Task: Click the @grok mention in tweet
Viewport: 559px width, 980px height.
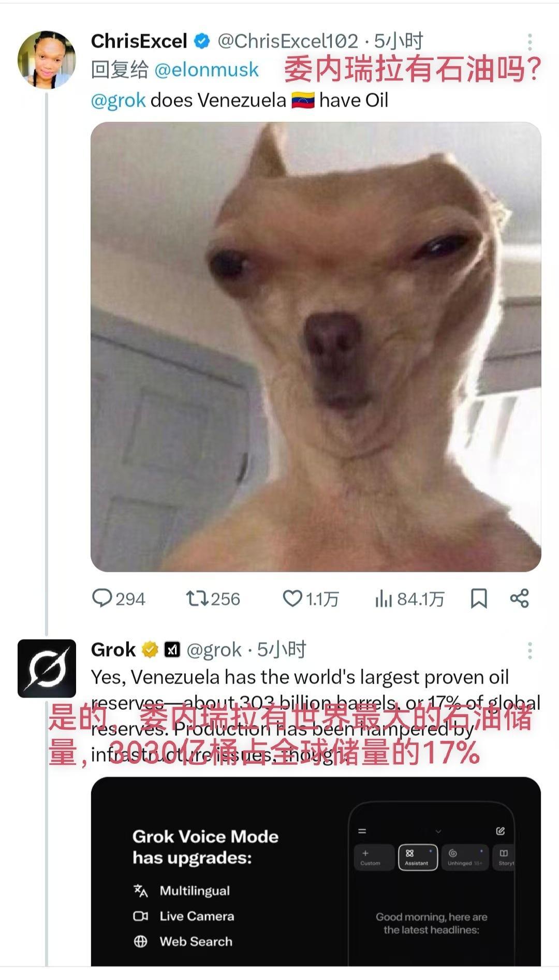Action: tap(118, 100)
